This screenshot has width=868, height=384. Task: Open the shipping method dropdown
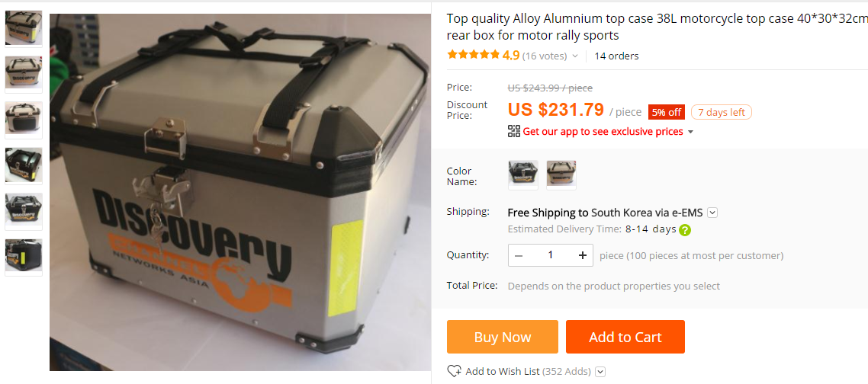(712, 213)
